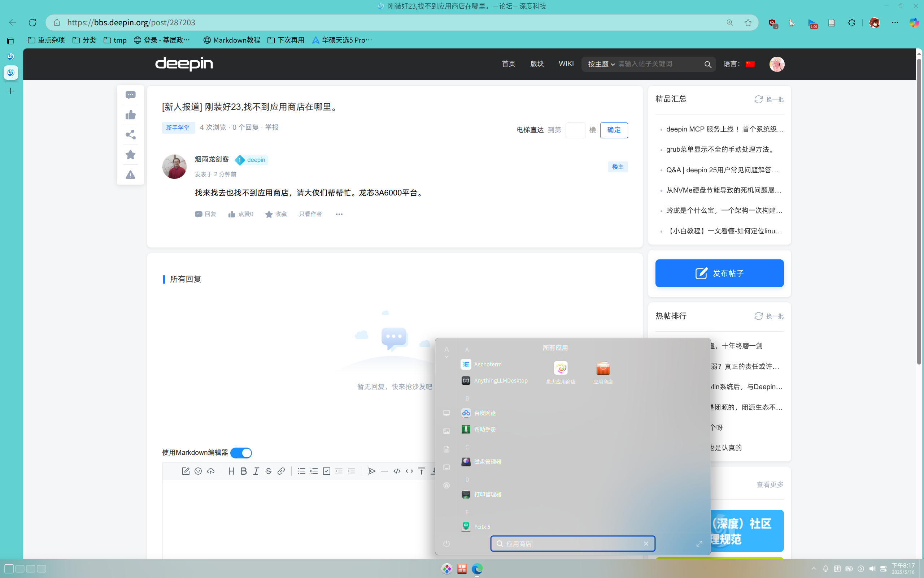The image size is (924, 578).
Task: Open the language flag selector
Action: point(750,64)
